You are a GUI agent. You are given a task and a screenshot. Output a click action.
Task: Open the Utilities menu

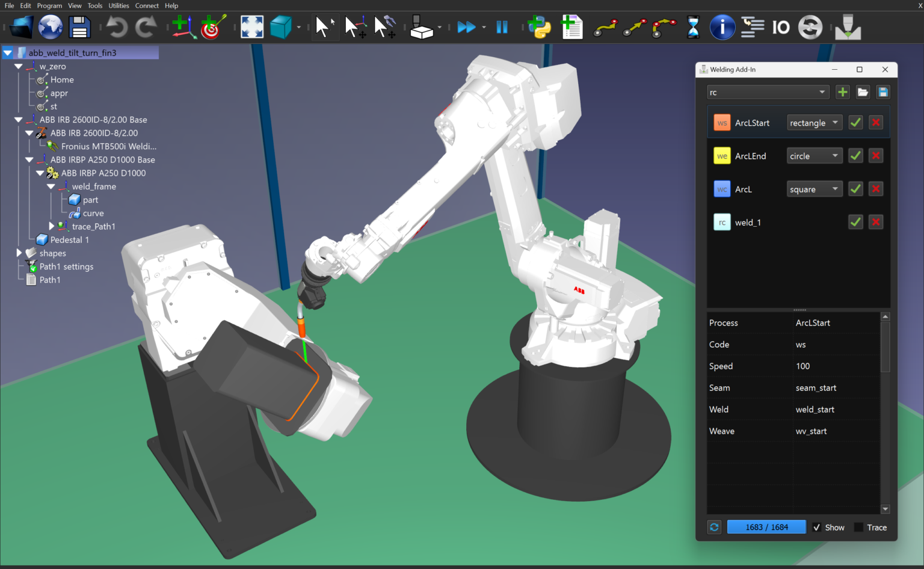tap(119, 5)
